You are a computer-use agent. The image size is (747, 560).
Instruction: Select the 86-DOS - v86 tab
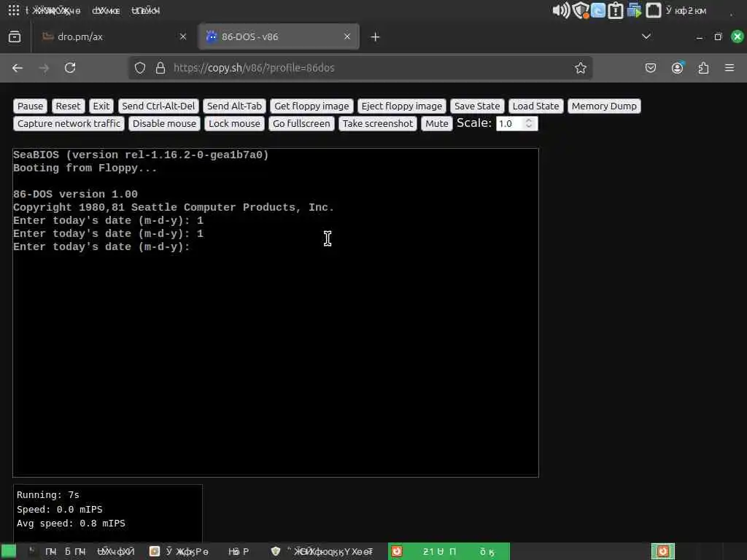point(279,36)
